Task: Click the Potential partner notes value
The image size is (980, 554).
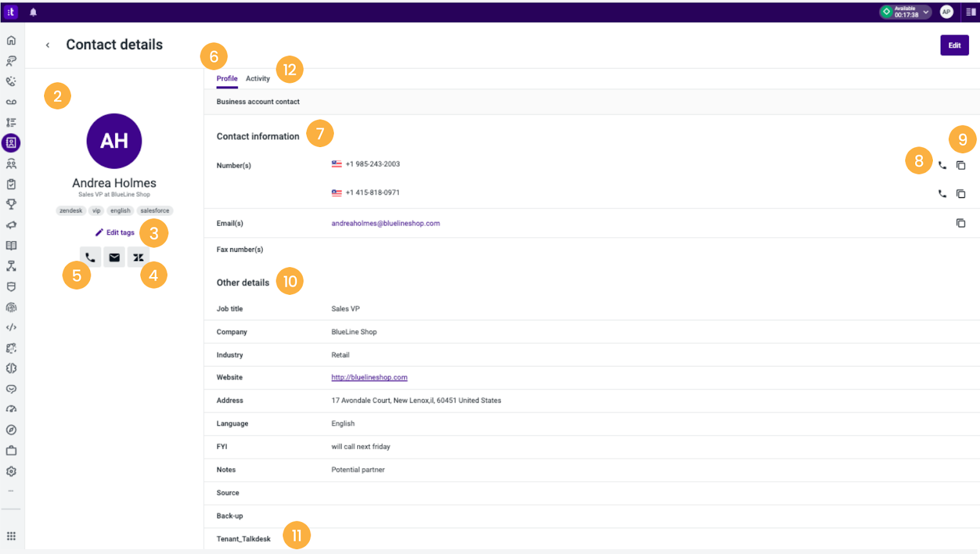Action: 358,470
